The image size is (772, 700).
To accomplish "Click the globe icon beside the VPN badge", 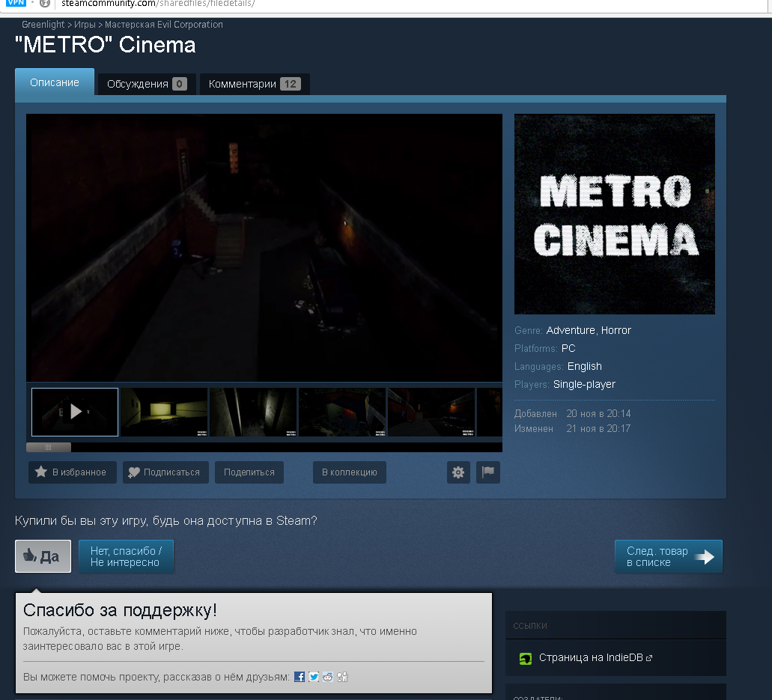I will coord(45,4).
